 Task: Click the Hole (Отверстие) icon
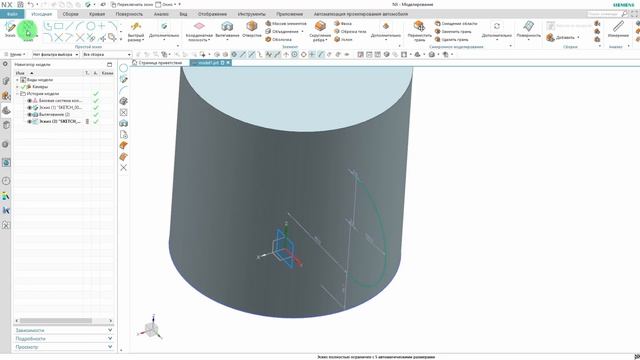click(251, 27)
